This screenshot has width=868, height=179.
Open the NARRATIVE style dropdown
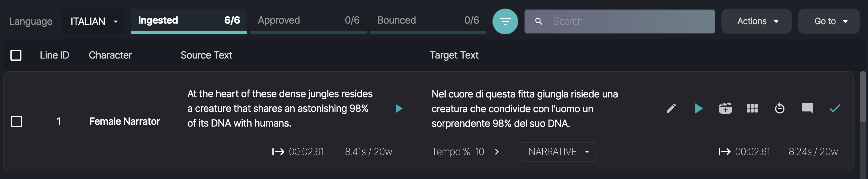[558, 152]
